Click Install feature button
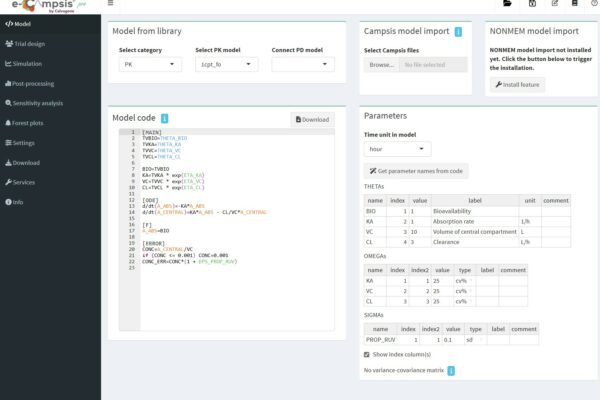Image resolution: width=600 pixels, height=400 pixels. [517, 85]
